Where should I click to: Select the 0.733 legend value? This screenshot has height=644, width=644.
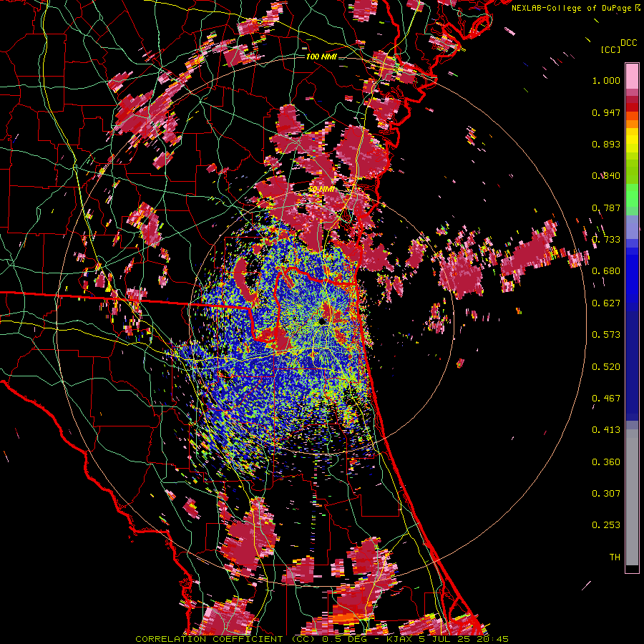click(606, 240)
